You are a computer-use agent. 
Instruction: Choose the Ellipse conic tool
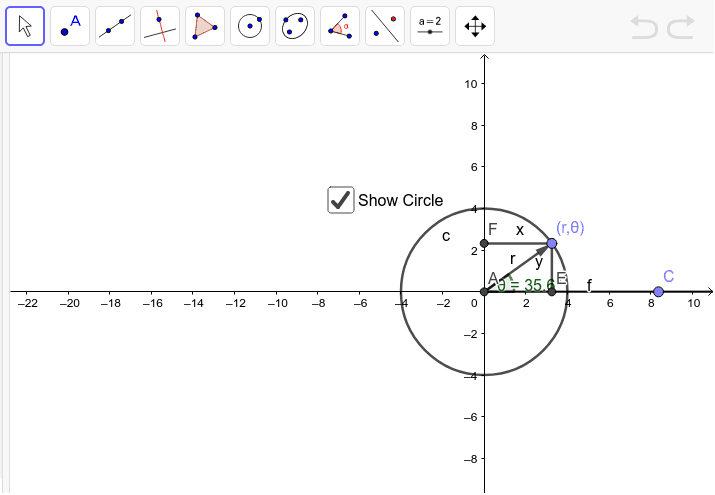(x=295, y=27)
